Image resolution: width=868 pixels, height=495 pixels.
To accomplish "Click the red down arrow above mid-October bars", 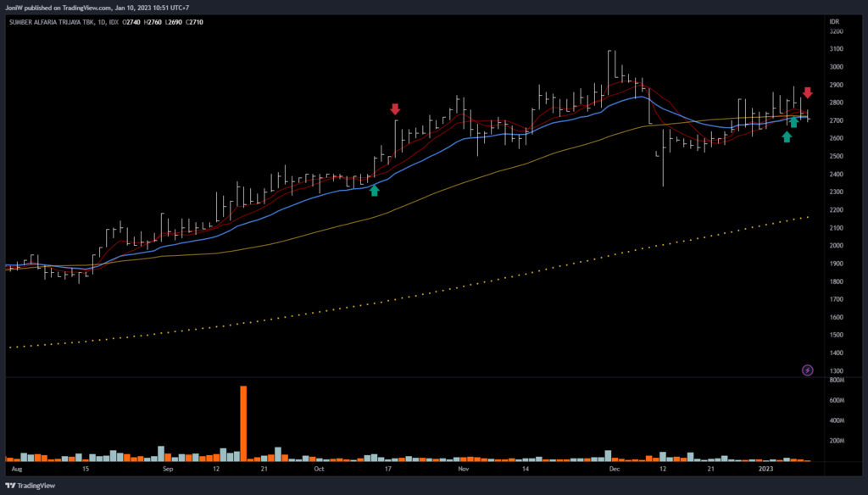I will point(394,108).
